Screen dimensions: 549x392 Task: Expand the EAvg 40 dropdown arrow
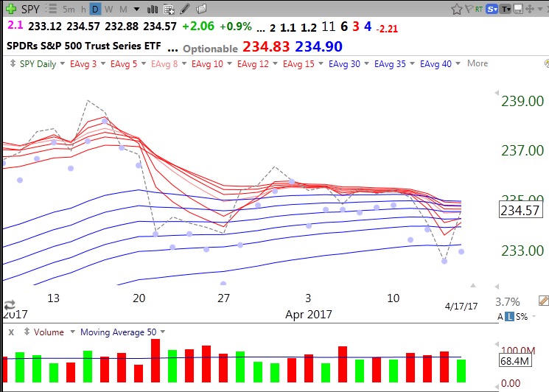(x=458, y=63)
